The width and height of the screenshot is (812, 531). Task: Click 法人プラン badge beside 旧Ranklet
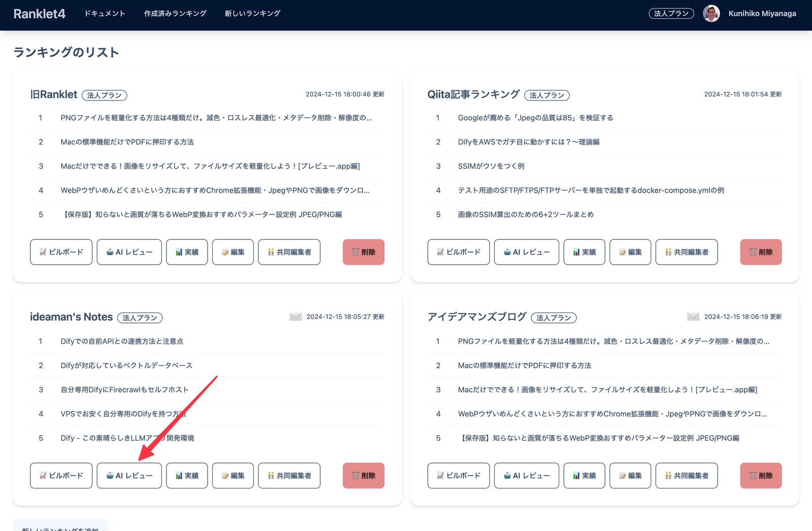[x=104, y=95]
